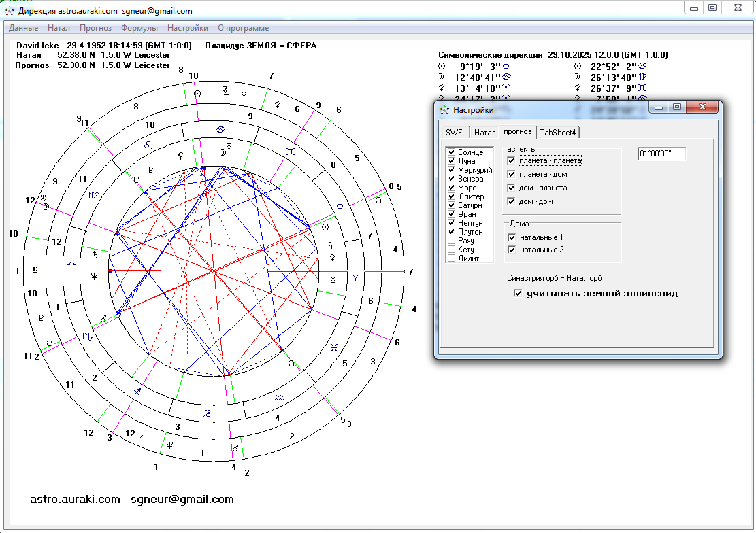The height and width of the screenshot is (533, 756).
Task: Uncheck the Солнце planet checkbox
Action: 452,152
